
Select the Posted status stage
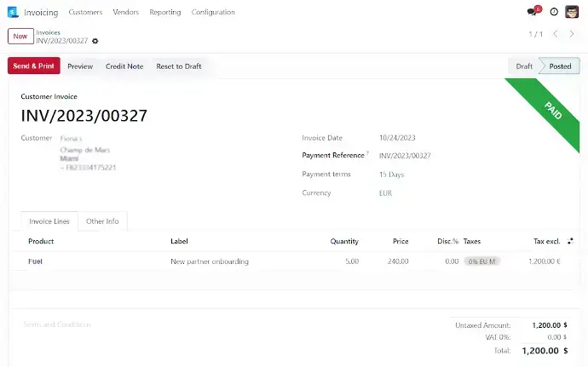(x=560, y=66)
